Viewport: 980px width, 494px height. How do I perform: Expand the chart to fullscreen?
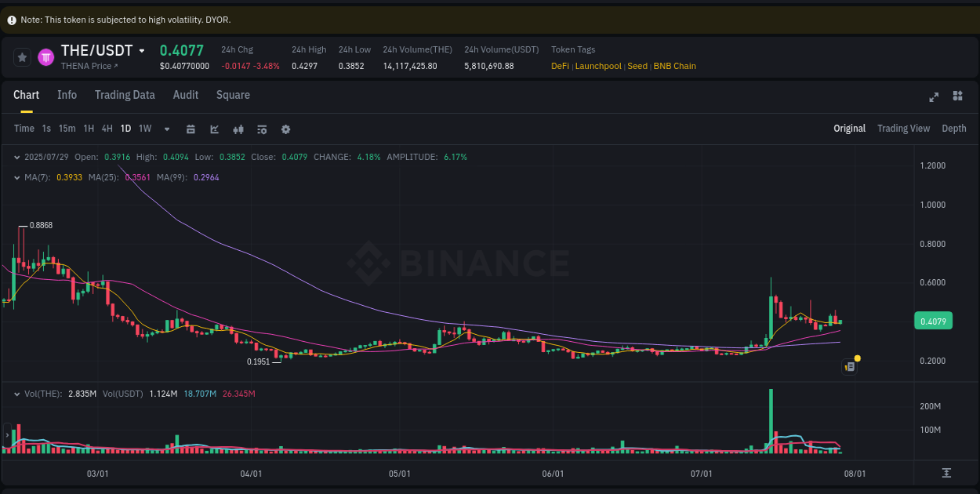[x=934, y=96]
